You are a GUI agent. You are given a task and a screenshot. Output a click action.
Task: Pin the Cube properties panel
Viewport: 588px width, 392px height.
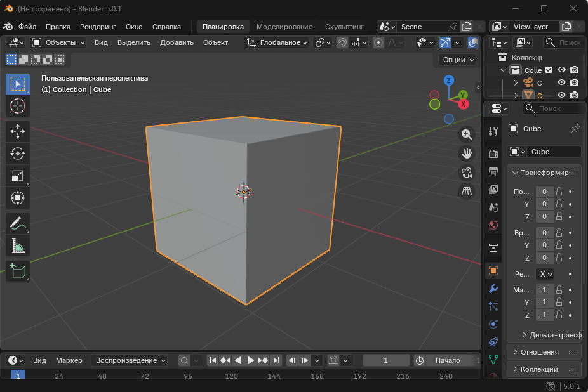click(x=575, y=129)
